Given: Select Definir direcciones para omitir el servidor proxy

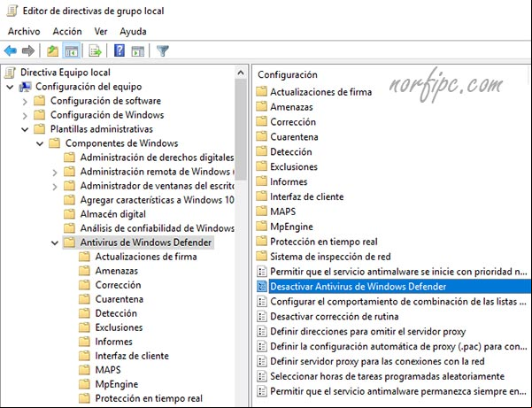Looking at the screenshot, I should [367, 331].
